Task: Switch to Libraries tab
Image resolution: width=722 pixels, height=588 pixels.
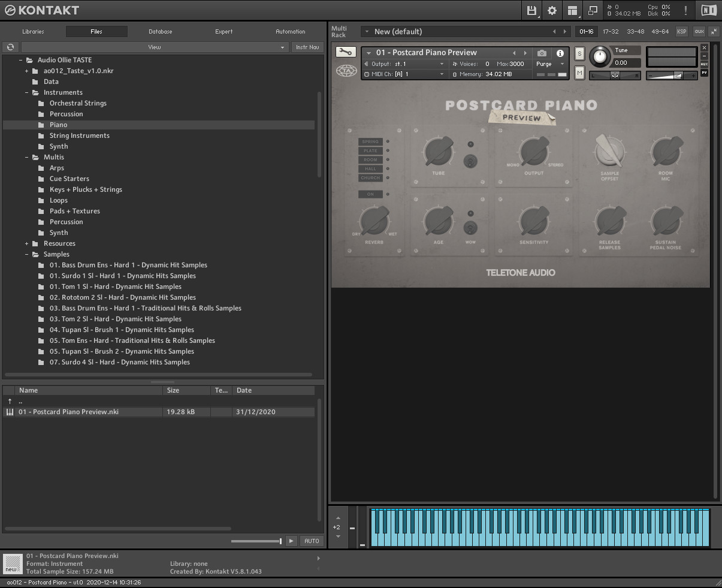Action: coord(33,32)
